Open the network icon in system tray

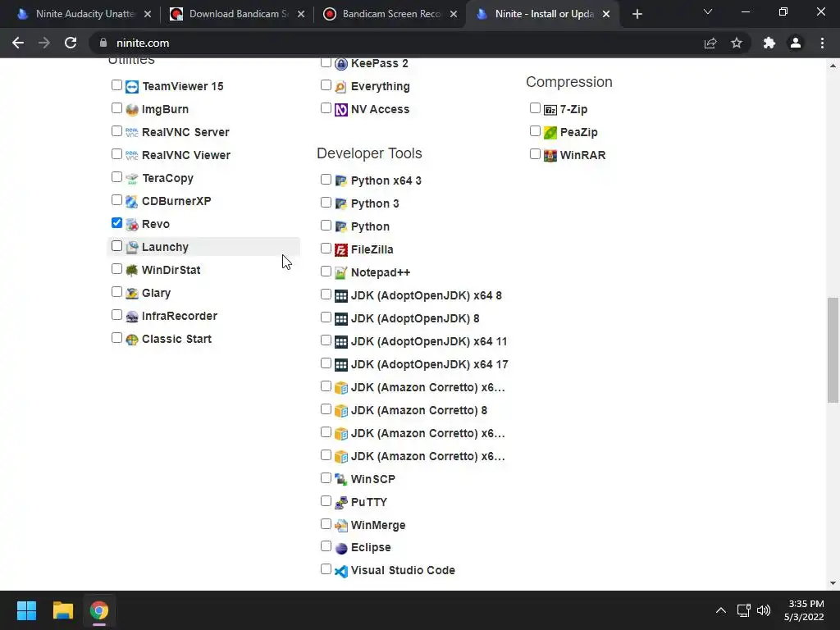click(x=743, y=610)
